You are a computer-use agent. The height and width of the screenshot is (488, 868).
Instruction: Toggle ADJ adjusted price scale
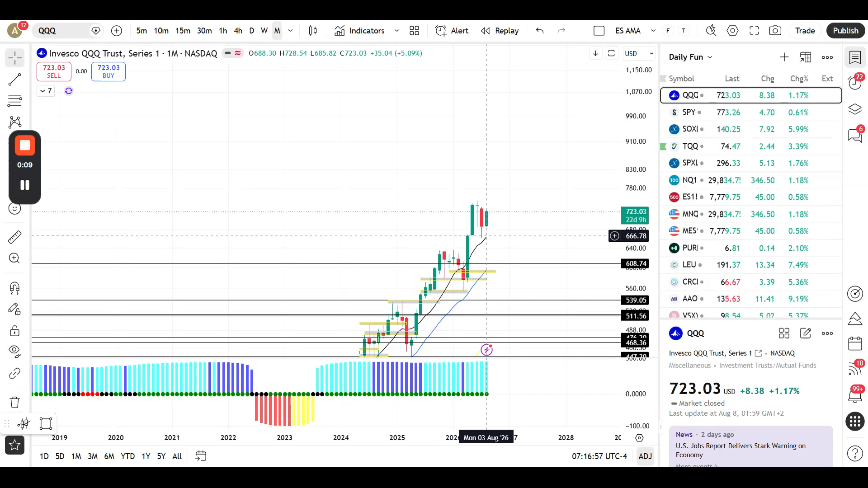(645, 456)
